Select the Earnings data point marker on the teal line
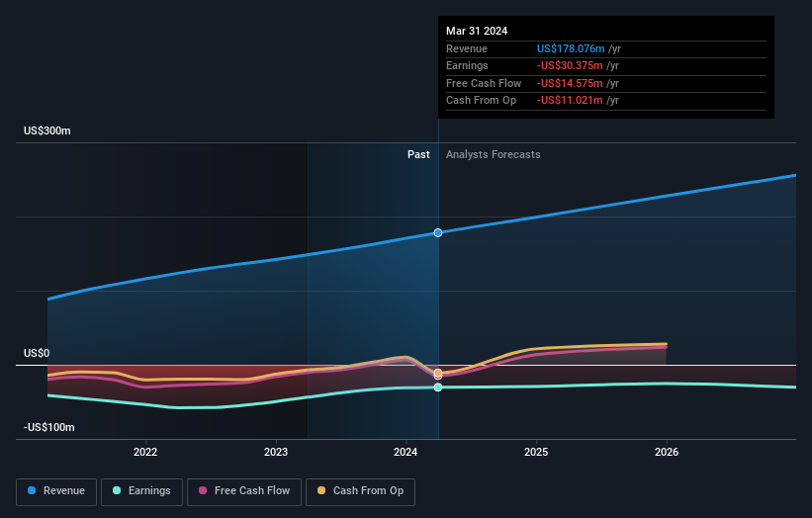The height and width of the screenshot is (518, 812). pos(438,388)
